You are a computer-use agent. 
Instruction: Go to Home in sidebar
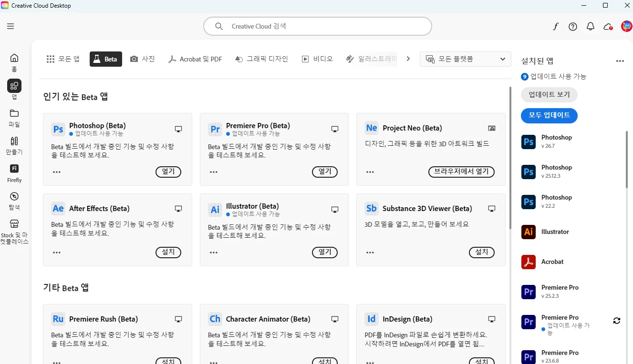14,61
